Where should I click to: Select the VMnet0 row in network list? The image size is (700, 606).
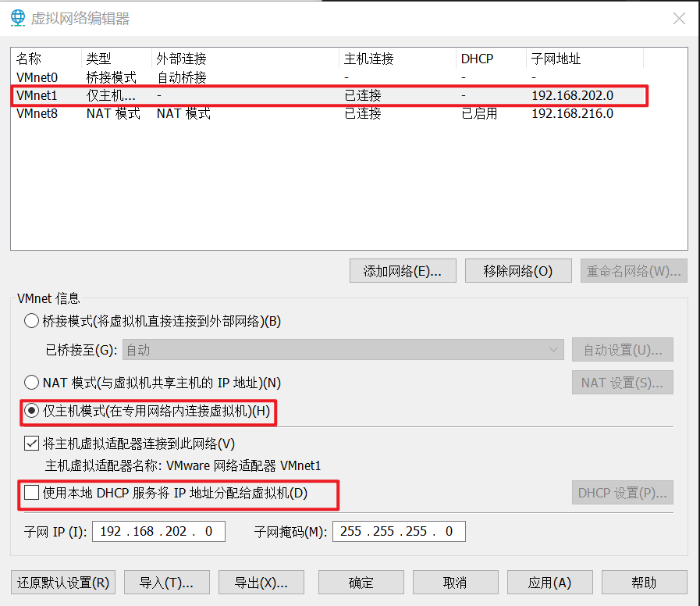point(329,77)
